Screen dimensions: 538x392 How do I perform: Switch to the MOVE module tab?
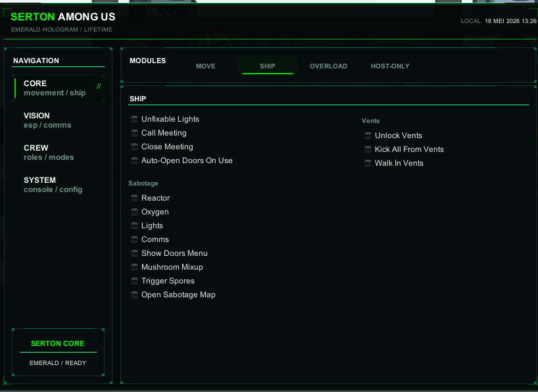click(206, 66)
